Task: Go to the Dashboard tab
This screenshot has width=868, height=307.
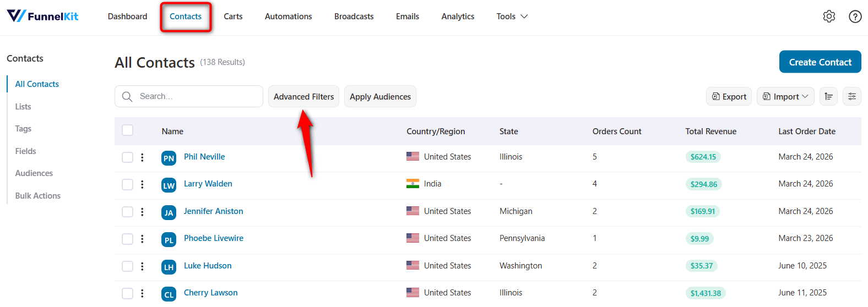Action: pyautogui.click(x=127, y=17)
